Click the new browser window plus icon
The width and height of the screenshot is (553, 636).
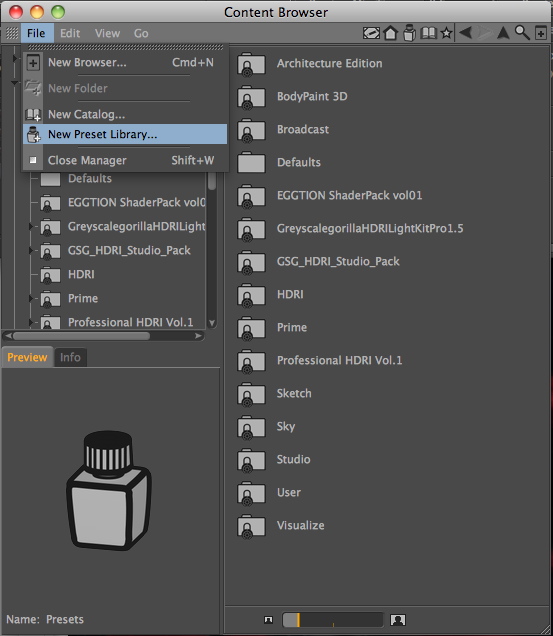541,33
